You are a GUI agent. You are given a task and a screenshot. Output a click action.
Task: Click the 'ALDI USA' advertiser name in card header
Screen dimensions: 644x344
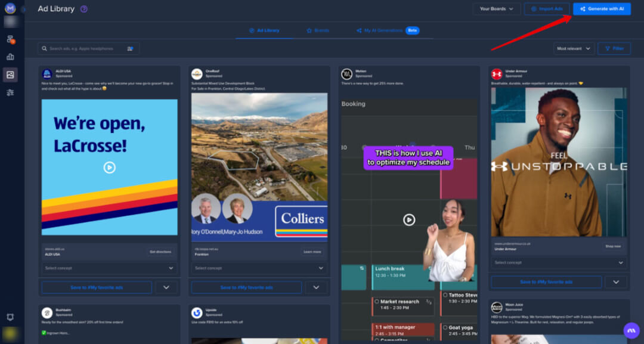coord(63,72)
